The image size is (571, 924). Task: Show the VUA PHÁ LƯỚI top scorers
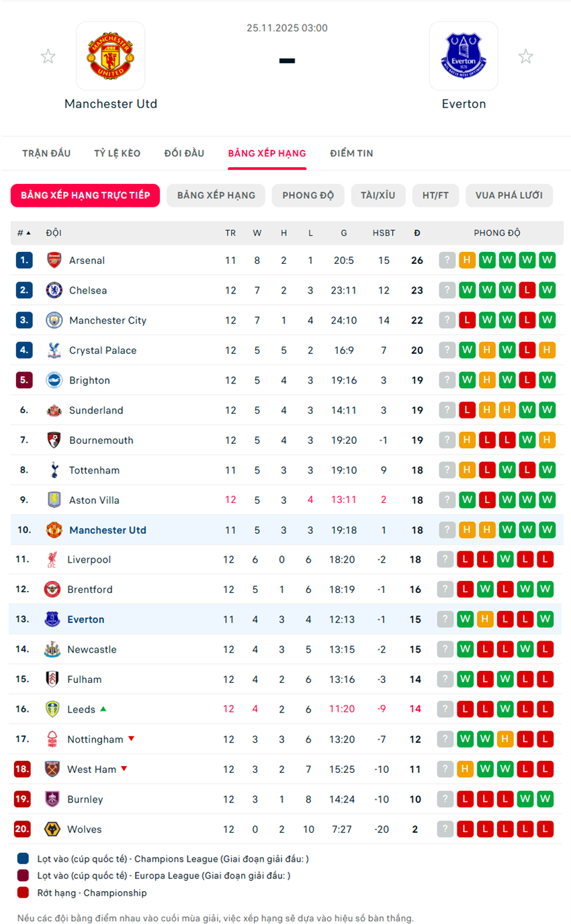click(509, 195)
